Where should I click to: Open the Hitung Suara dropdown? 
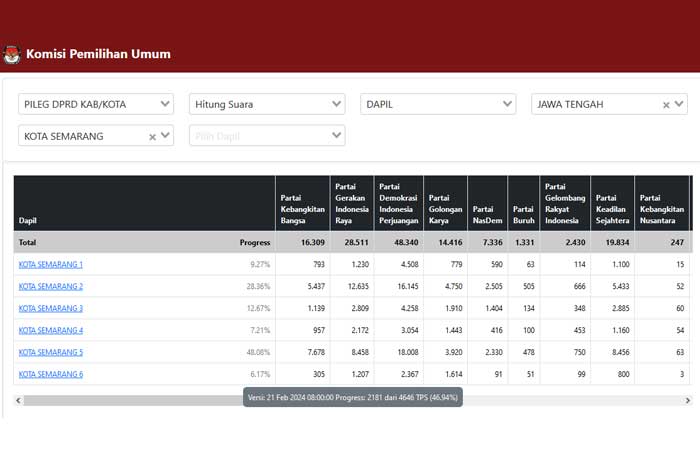pyautogui.click(x=267, y=104)
